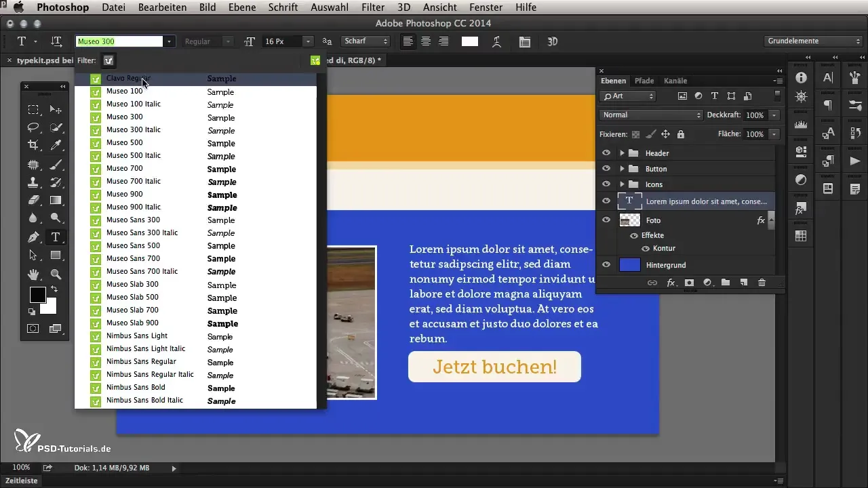
Task: Expand the Header layer group
Action: coord(622,153)
